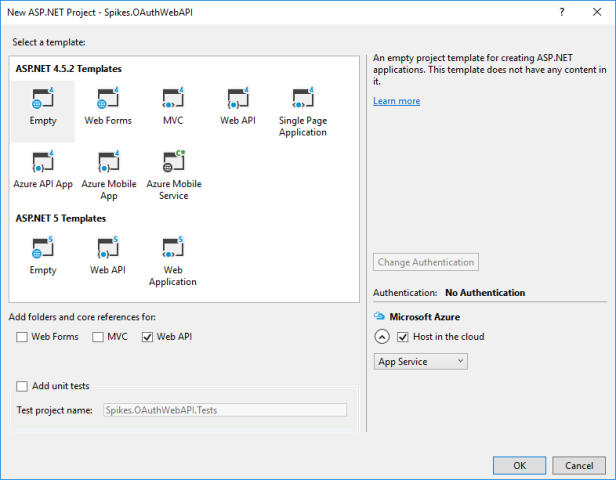Collapse the Microsoft Azure section chevron

click(x=382, y=337)
